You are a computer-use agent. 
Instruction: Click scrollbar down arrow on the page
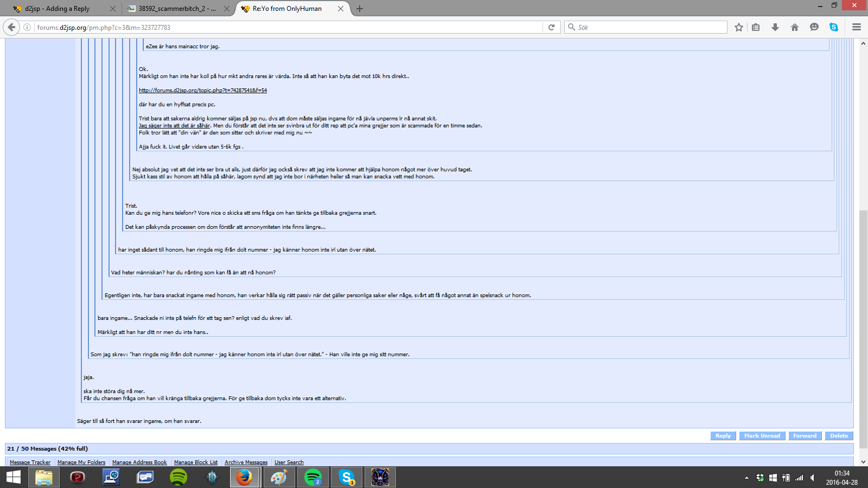pos(863,462)
